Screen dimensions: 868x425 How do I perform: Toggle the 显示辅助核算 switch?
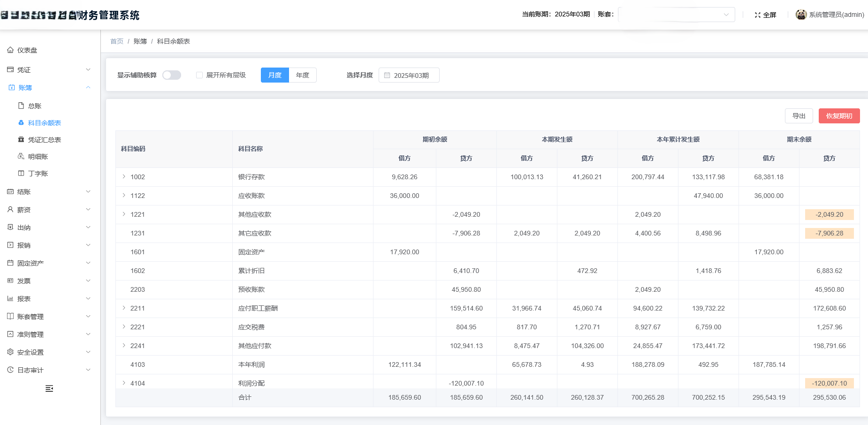(x=172, y=75)
